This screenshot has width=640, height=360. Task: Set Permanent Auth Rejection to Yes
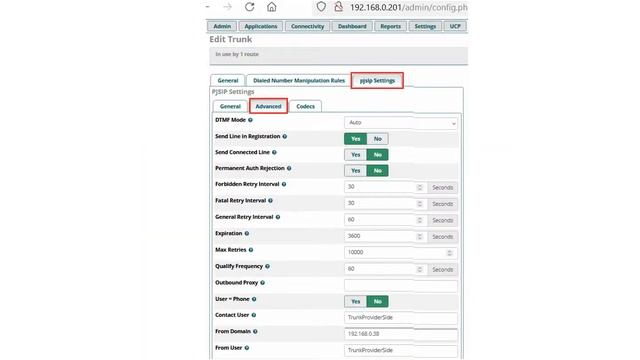click(x=356, y=171)
